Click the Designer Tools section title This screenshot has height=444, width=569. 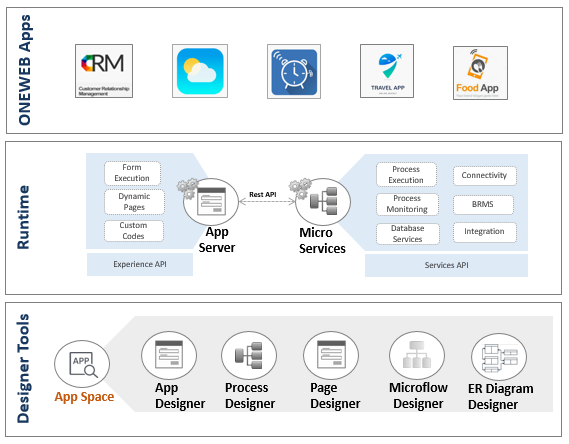(23, 369)
